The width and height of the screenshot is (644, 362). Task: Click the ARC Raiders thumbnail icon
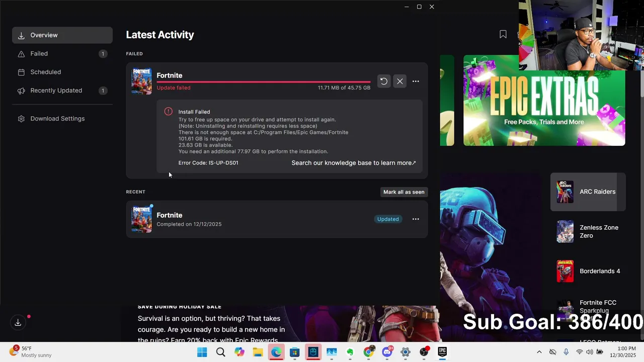(565, 192)
